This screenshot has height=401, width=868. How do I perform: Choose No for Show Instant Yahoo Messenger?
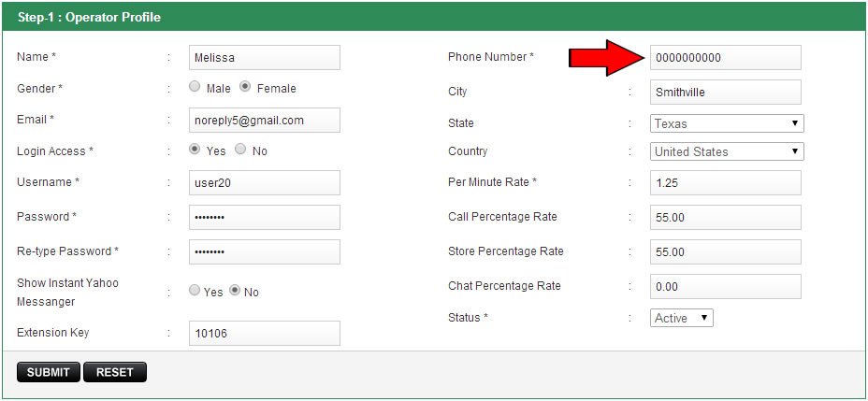(235, 291)
